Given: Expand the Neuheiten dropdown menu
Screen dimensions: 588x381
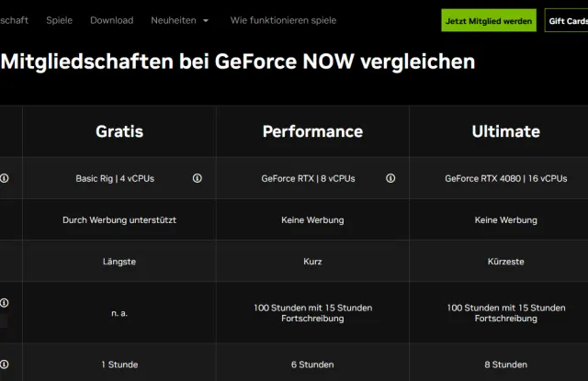Looking at the screenshot, I should [x=180, y=20].
